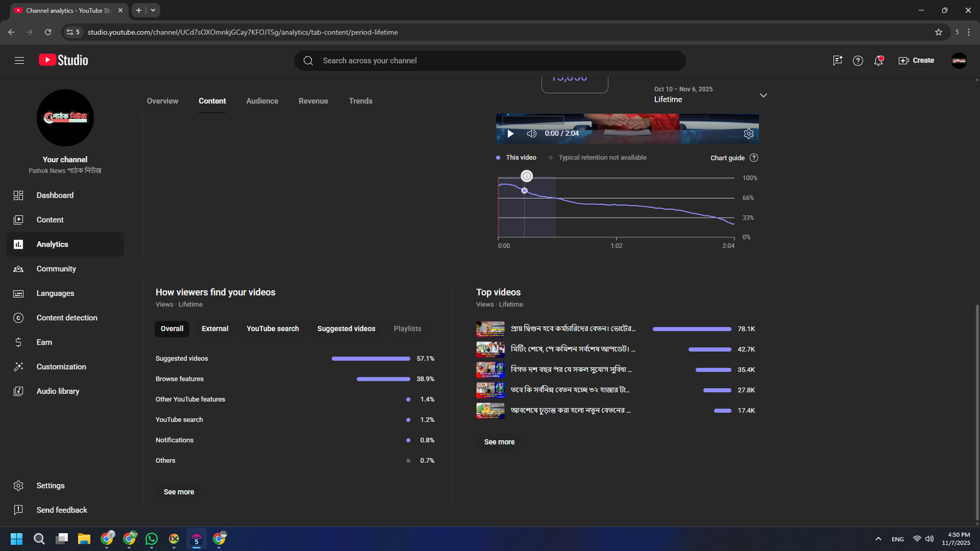Click the browser address bar URL
Screen dimensions: 980x551
coord(243,32)
